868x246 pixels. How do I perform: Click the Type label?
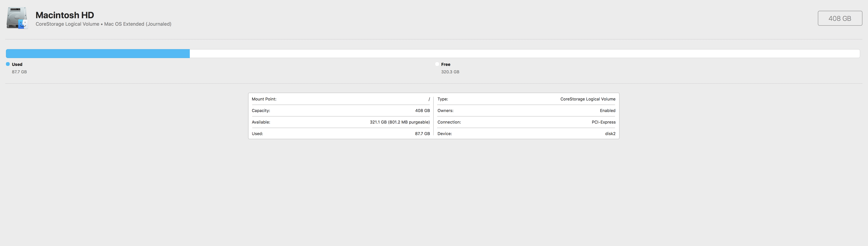tap(443, 99)
